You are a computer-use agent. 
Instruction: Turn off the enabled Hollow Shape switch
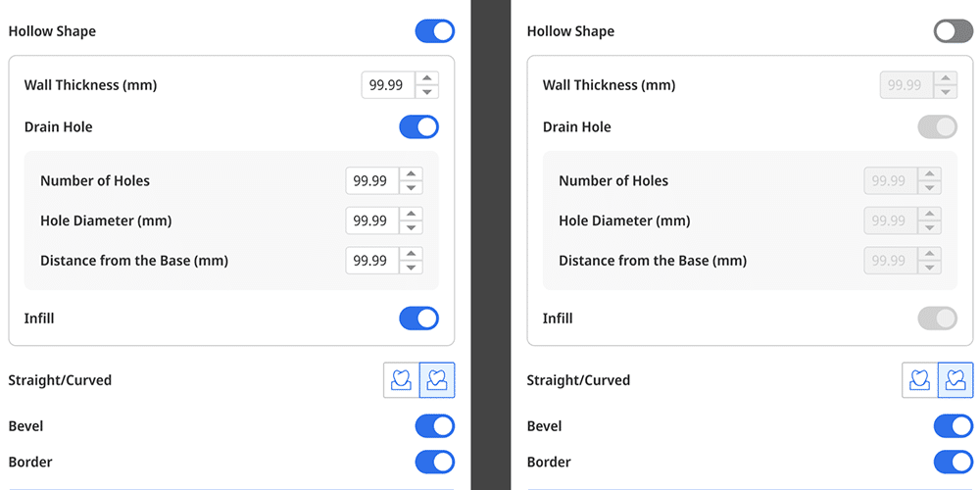[x=435, y=31]
